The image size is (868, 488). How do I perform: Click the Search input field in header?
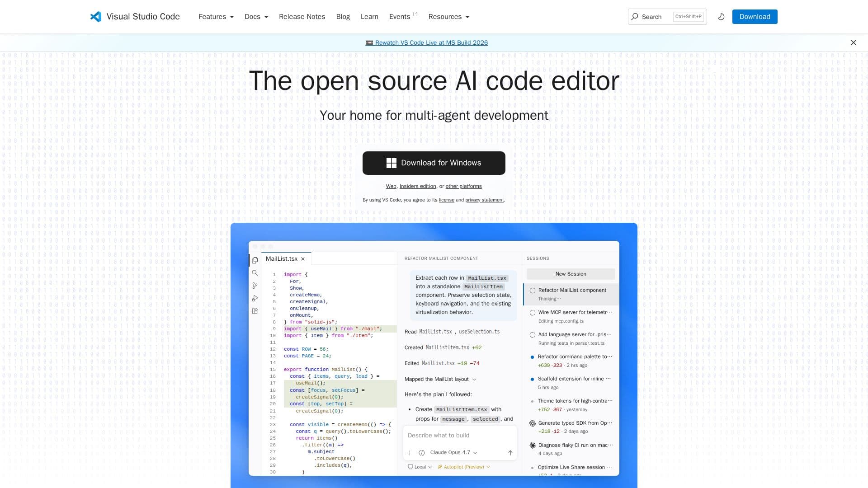pos(667,17)
